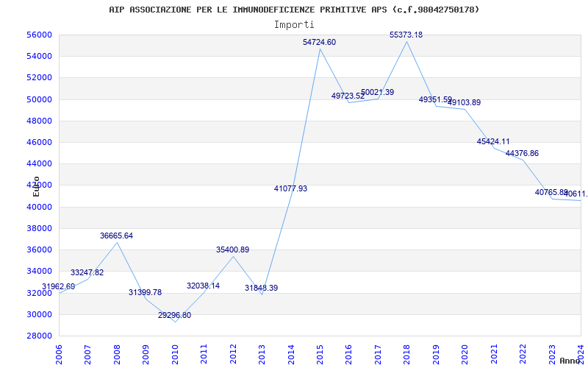
Task: Click the 54000 y-axis tick label
Action: [39, 57]
